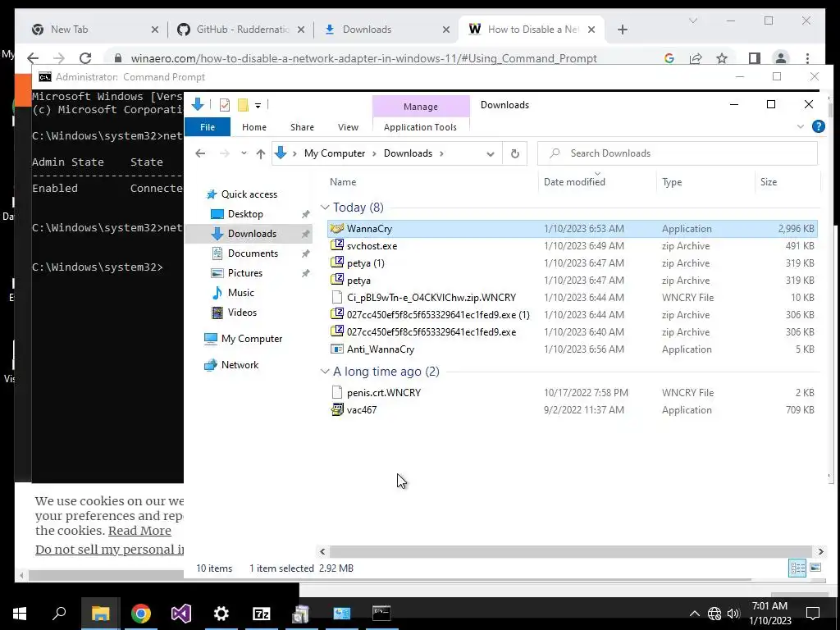Select the petya (1) zip archive
The height and width of the screenshot is (630, 840).
(572, 263)
